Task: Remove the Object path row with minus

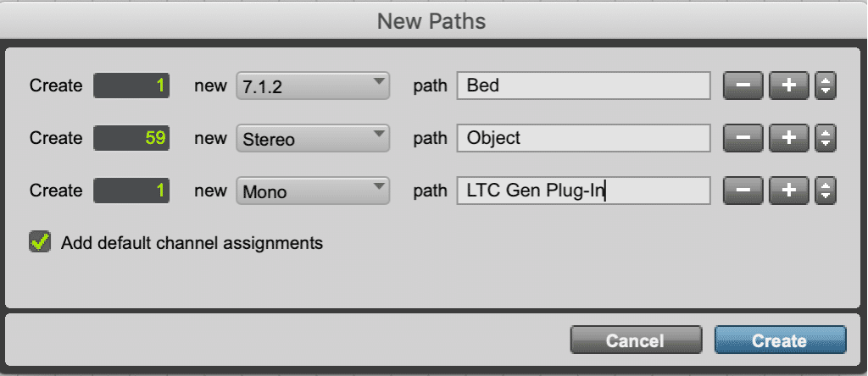Action: pos(743,138)
